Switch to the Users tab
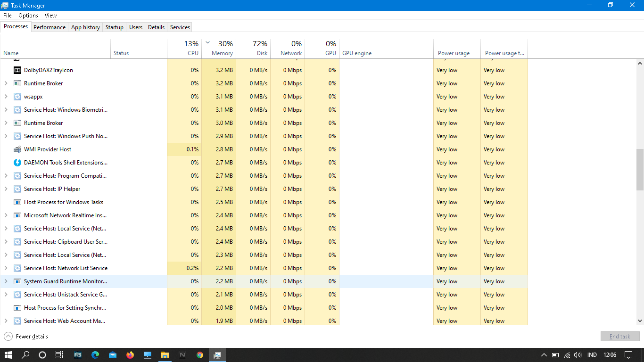This screenshot has width=644, height=362. [x=136, y=27]
